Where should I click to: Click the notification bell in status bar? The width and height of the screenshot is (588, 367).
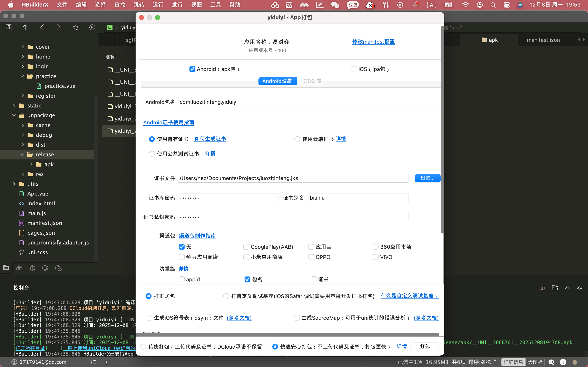575,362
